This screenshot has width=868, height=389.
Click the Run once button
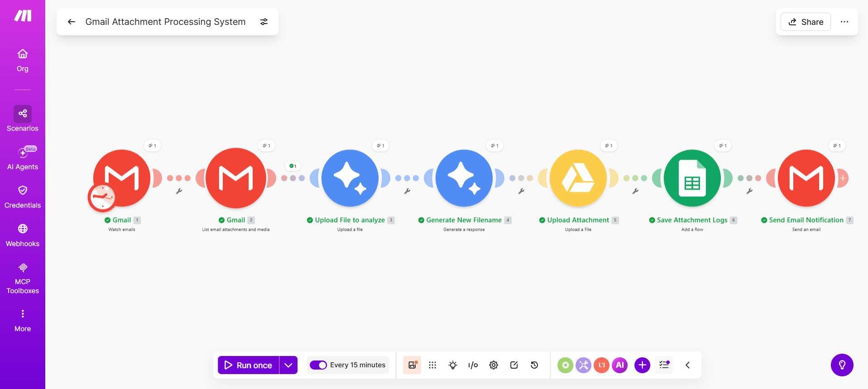tap(249, 365)
